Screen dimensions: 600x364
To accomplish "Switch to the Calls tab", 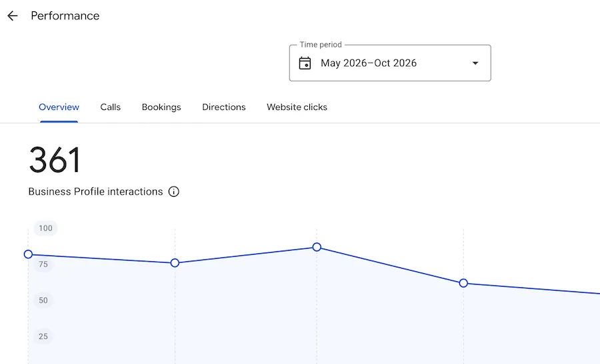I will pyautogui.click(x=110, y=107).
